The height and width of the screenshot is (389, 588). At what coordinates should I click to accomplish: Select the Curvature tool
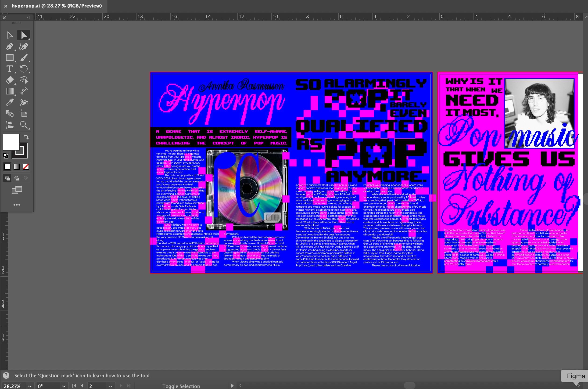click(24, 46)
